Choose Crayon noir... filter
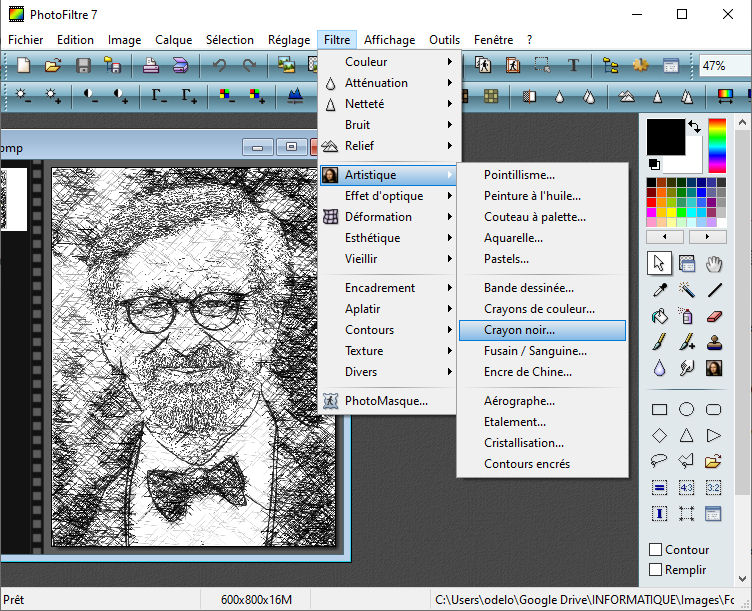This screenshot has height=611, width=752. pos(542,330)
